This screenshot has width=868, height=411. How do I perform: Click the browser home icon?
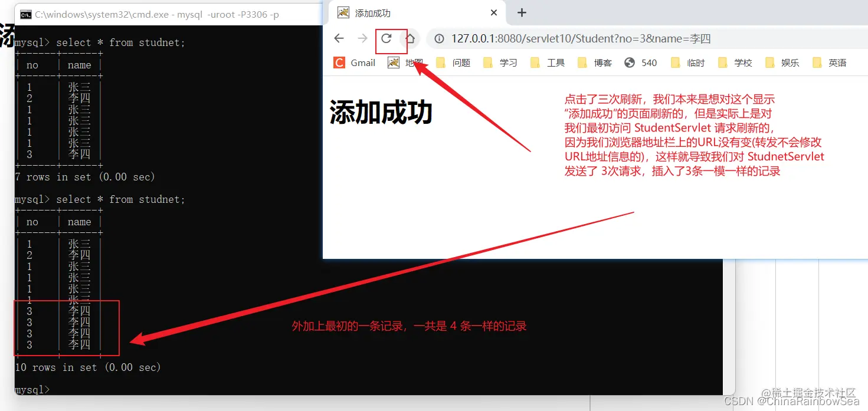[411, 38]
